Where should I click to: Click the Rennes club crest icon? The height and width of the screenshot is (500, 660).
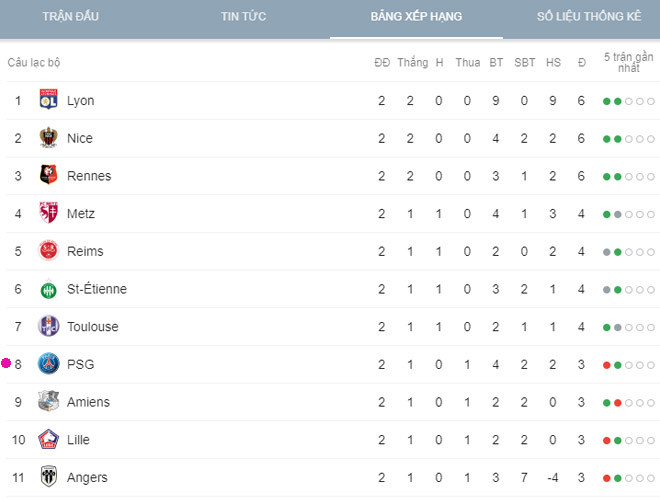pyautogui.click(x=48, y=176)
